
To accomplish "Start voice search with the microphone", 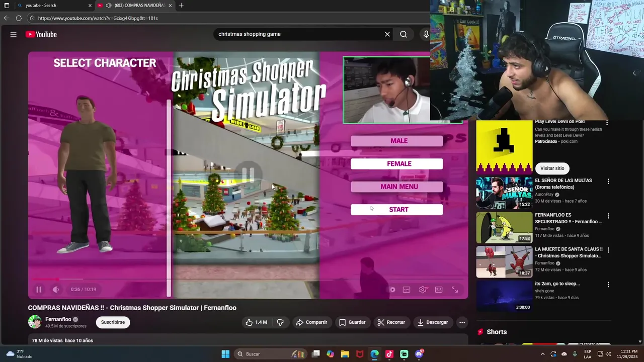I will (426, 34).
